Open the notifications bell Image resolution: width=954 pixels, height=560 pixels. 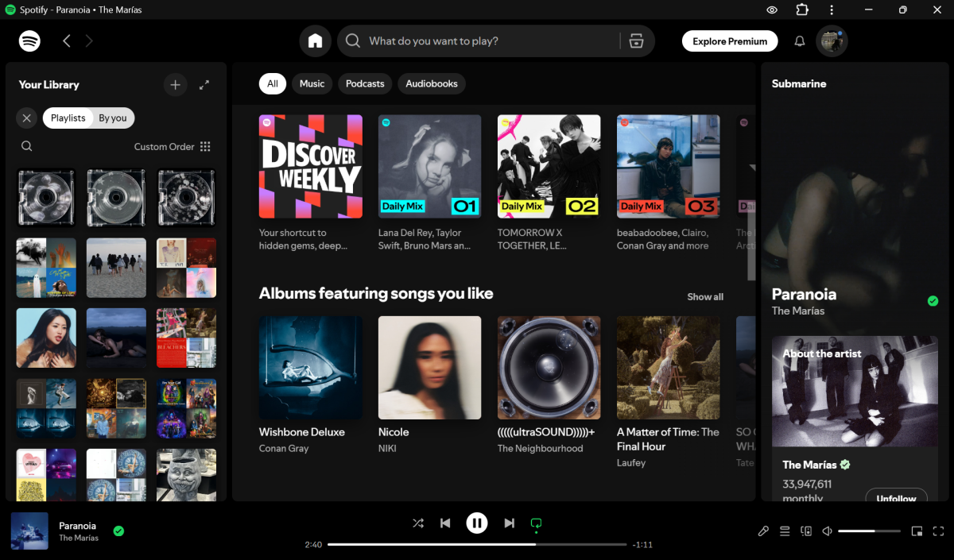(x=800, y=41)
